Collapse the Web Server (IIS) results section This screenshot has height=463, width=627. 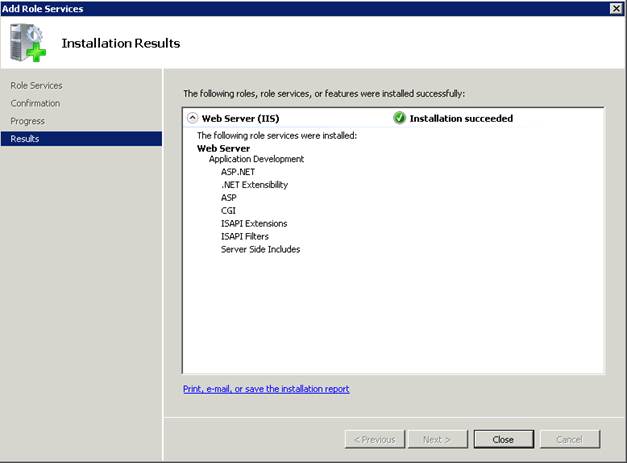[192, 118]
